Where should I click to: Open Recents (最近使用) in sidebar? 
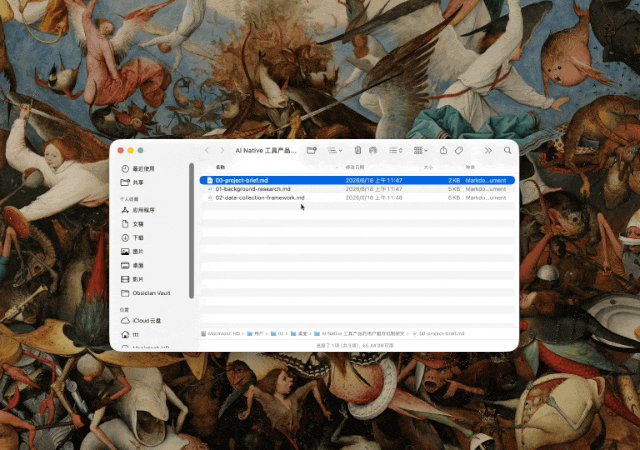click(x=143, y=169)
